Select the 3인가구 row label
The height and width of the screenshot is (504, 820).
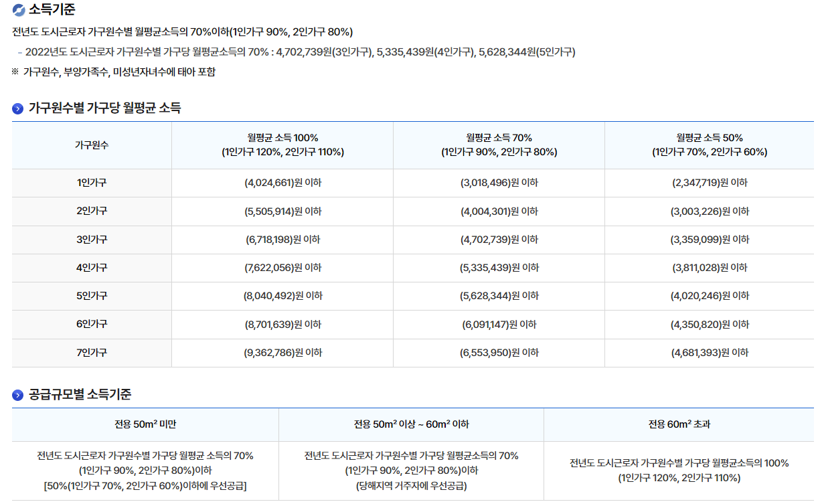90,238
